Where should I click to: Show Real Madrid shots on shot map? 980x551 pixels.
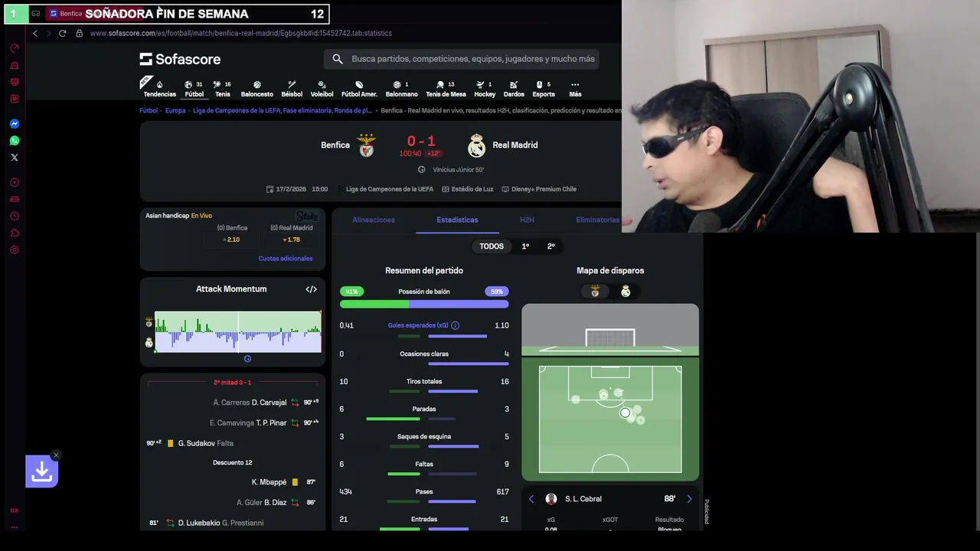tap(626, 292)
